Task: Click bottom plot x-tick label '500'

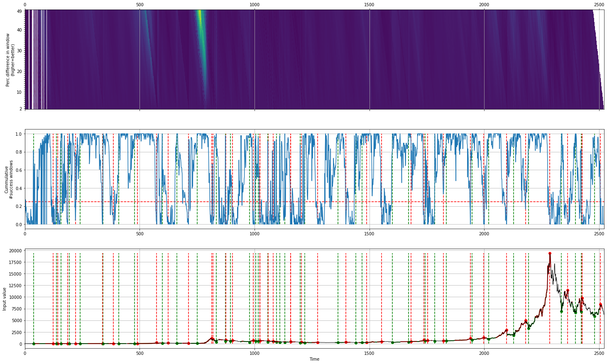Action: (x=140, y=354)
